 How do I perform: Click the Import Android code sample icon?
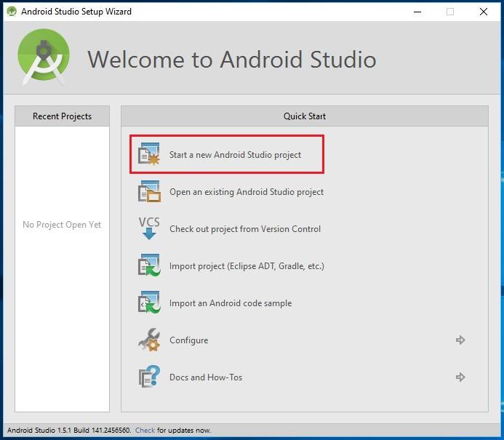coord(149,303)
